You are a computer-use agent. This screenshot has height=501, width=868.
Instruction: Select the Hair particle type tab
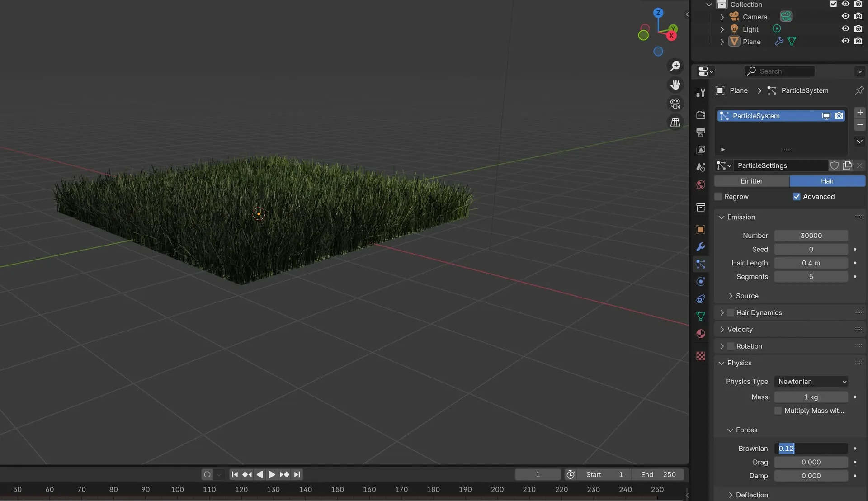point(827,181)
